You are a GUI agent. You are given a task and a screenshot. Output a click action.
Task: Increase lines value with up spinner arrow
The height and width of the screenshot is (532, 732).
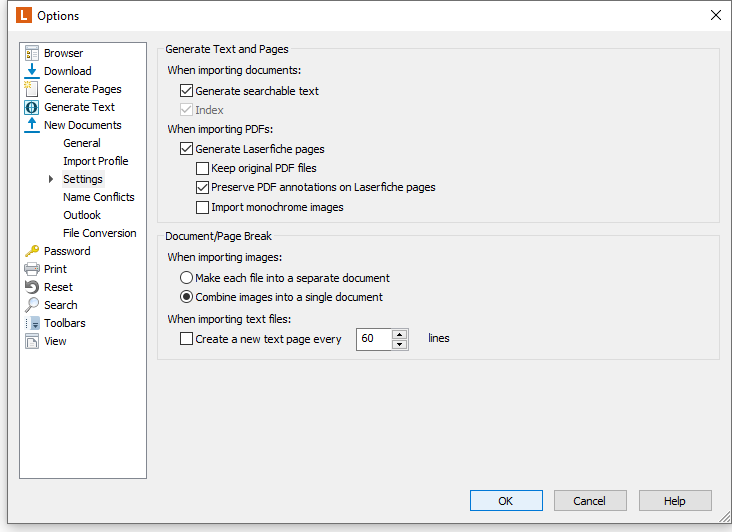click(400, 334)
